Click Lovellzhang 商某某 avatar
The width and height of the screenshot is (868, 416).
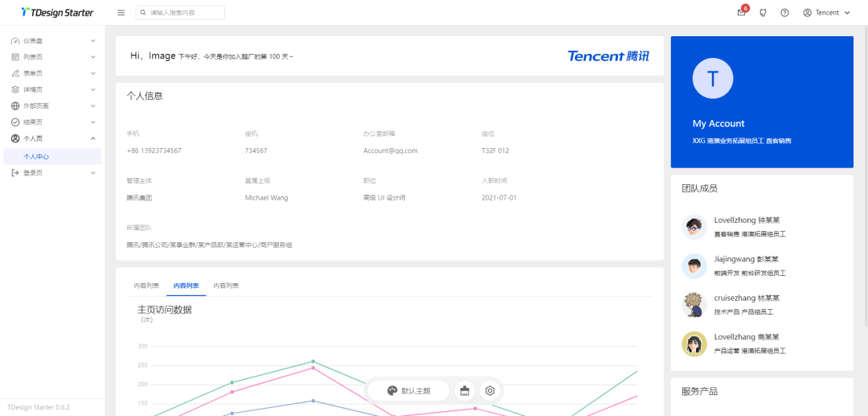coord(694,344)
